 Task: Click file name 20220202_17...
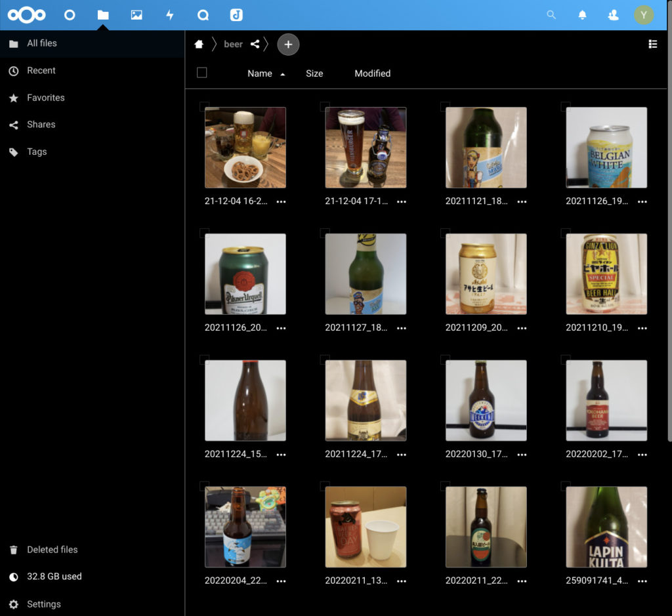pos(597,454)
